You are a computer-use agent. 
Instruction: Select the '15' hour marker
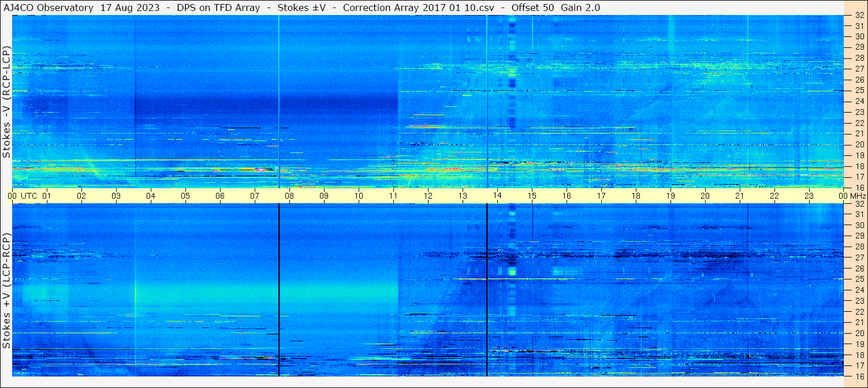[x=532, y=196]
